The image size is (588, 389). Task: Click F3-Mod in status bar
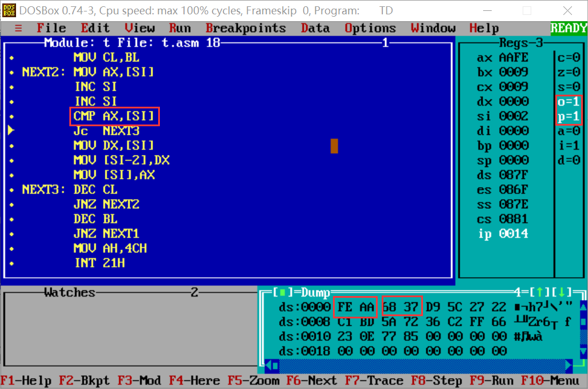coord(139,381)
